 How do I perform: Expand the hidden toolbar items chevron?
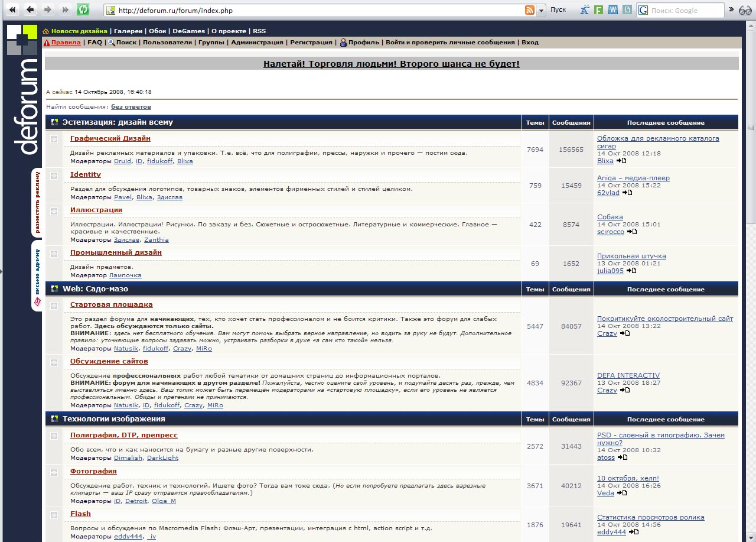coord(731,9)
